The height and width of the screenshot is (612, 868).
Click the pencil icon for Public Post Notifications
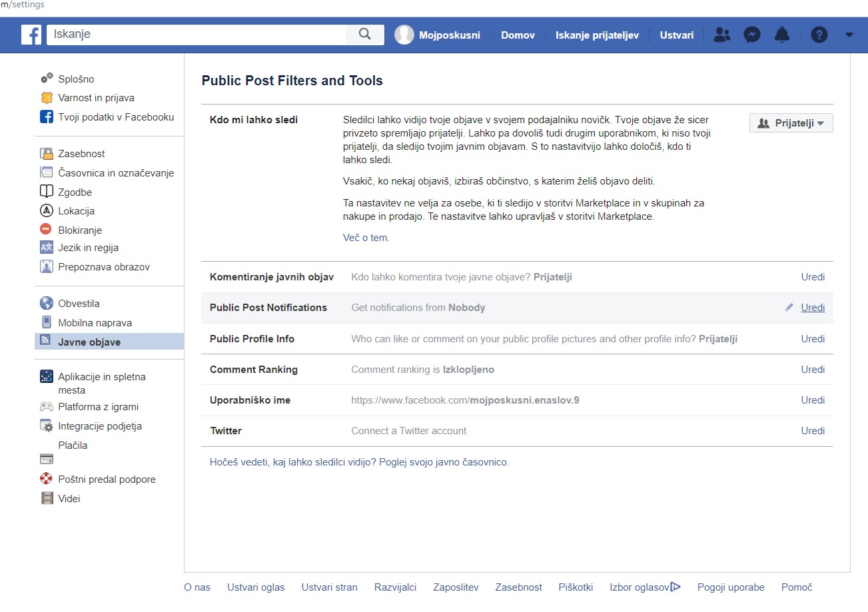[789, 308]
